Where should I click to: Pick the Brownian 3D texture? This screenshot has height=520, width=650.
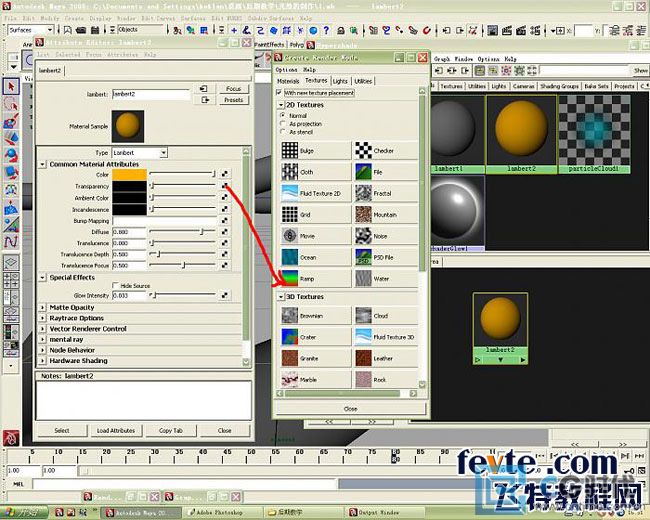click(x=315, y=316)
